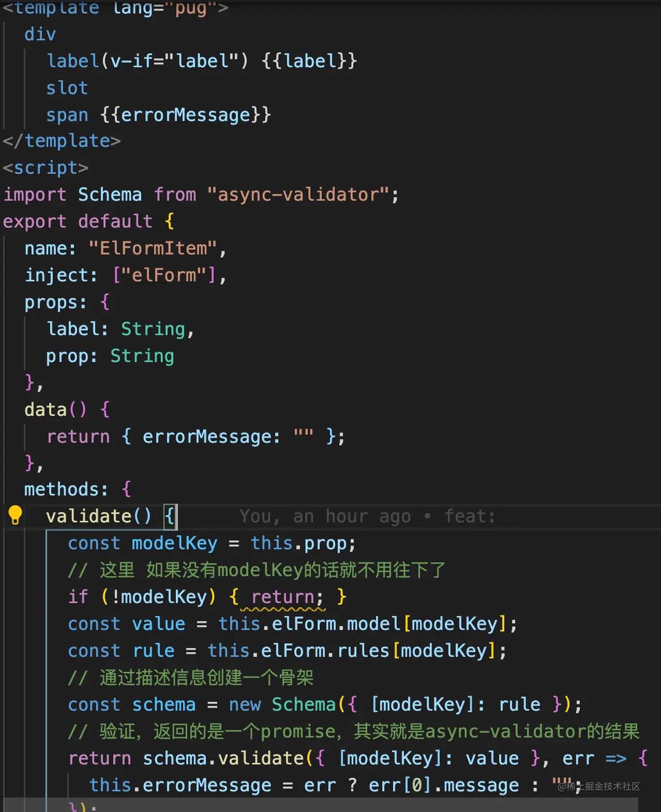This screenshot has height=812, width=661.
Task: Click the 'div' template tag
Action: coord(40,34)
